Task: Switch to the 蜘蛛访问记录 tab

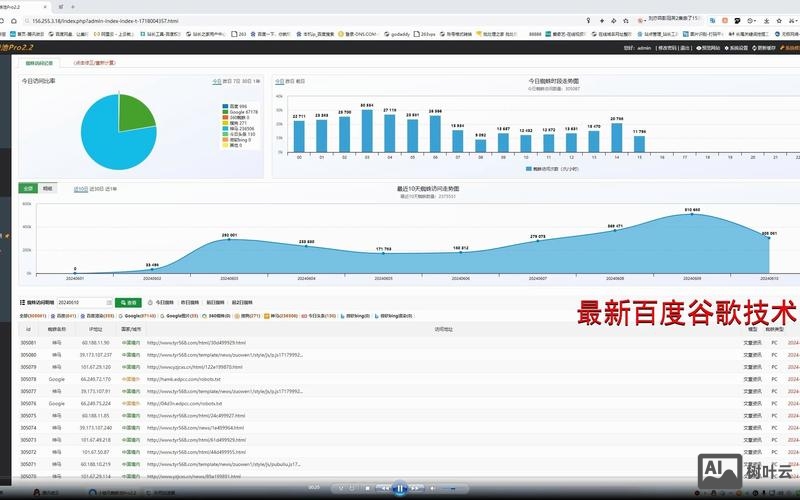Action: 38,62
